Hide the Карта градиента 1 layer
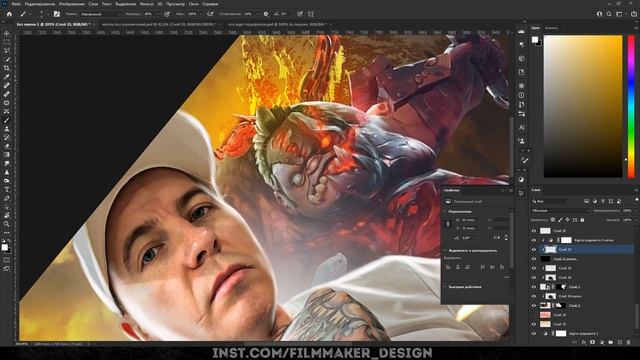This screenshot has height=360, width=640. (x=533, y=333)
